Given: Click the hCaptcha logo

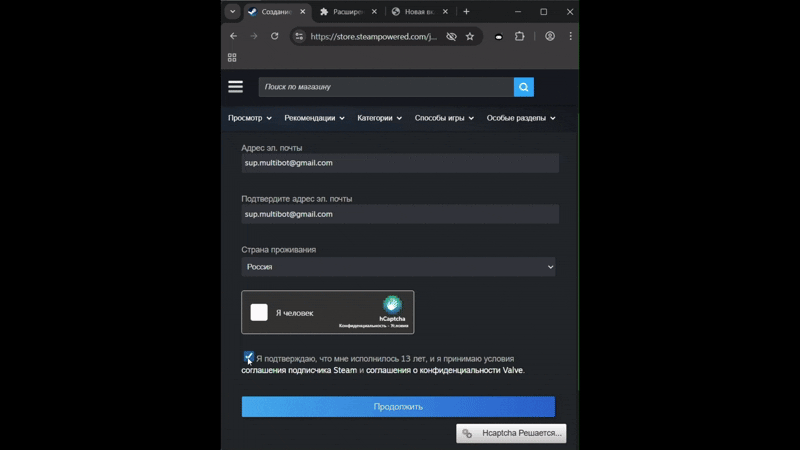Looking at the screenshot, I should click(x=392, y=305).
